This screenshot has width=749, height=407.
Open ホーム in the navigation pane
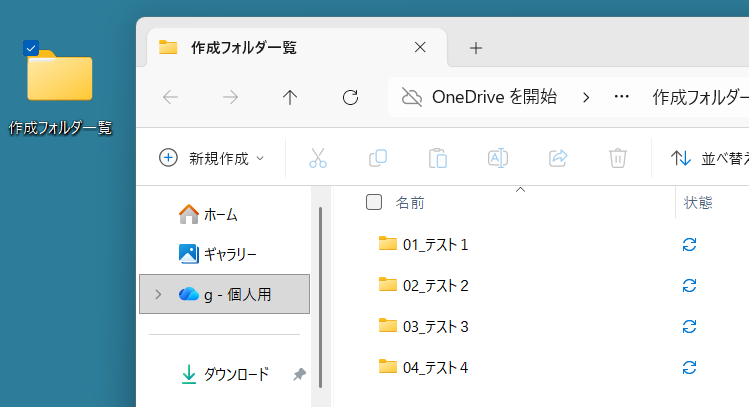click(x=219, y=214)
